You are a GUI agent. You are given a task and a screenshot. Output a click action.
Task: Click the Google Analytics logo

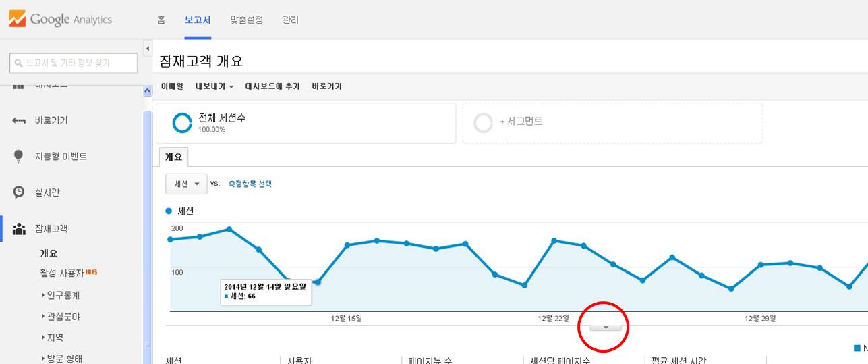(60, 19)
